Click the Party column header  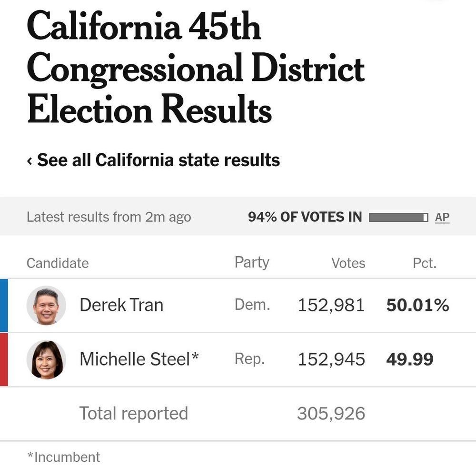252,262
